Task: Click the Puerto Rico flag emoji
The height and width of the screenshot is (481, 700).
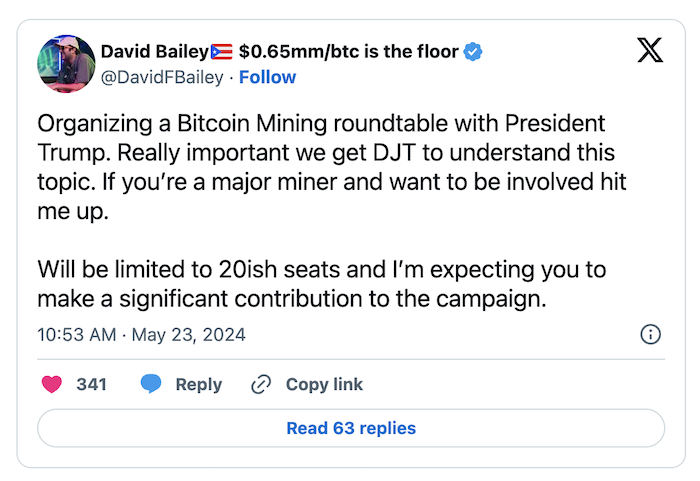Action: point(222,51)
